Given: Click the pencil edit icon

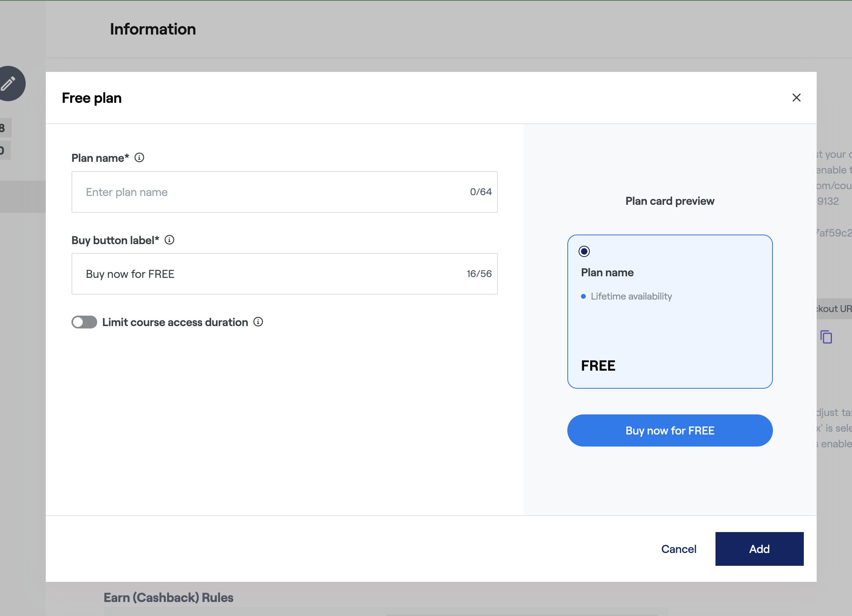Looking at the screenshot, I should click(9, 84).
